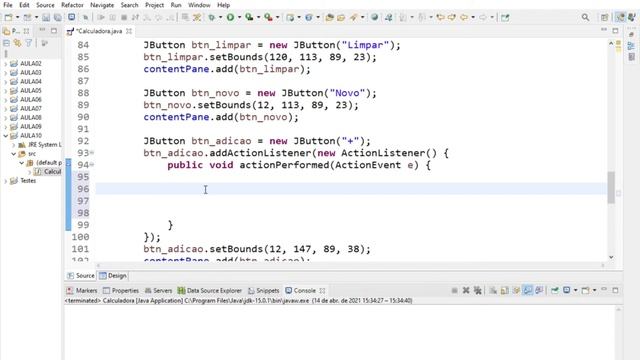Click Remove All Terminated Launches icon
Image resolution: width=640 pixels, height=360 pixels.
click(x=477, y=290)
